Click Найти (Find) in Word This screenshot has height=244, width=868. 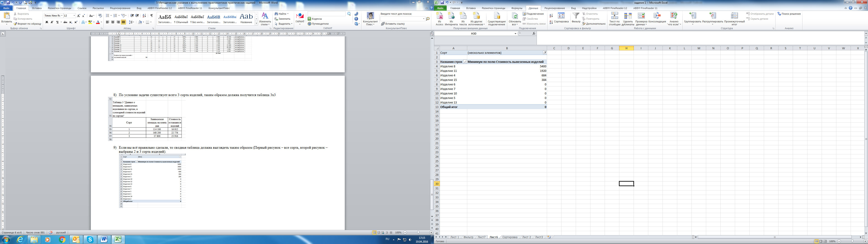(x=282, y=14)
